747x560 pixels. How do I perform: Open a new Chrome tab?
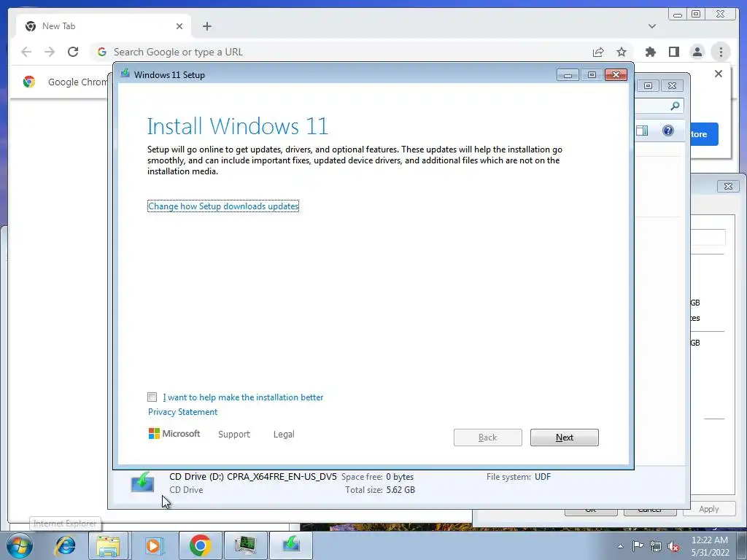pyautogui.click(x=206, y=26)
